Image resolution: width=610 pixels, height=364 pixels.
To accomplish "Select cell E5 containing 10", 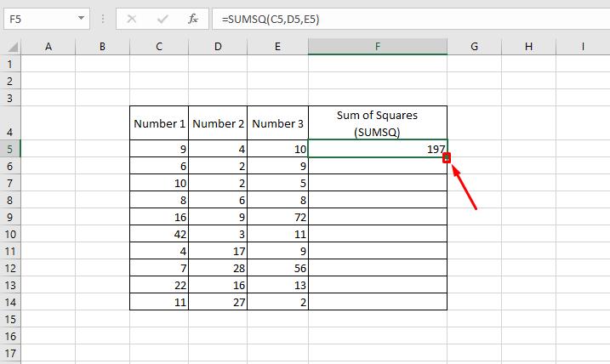I will click(277, 149).
